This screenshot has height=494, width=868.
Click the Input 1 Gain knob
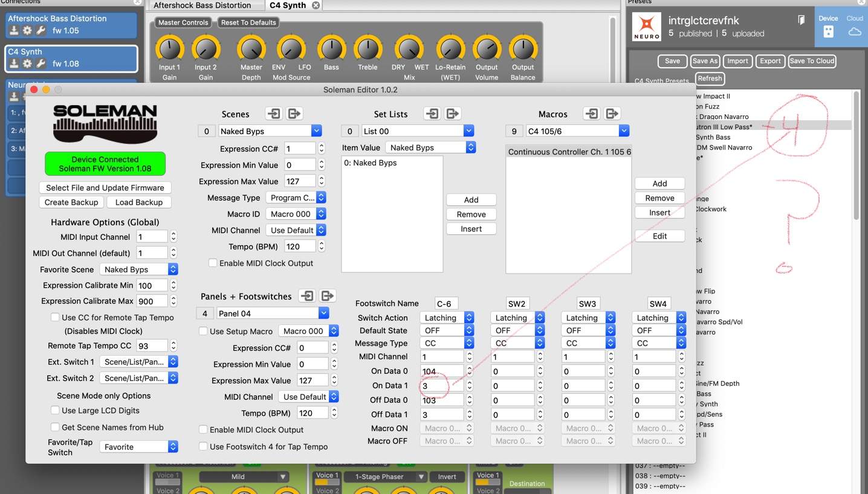pyautogui.click(x=170, y=48)
